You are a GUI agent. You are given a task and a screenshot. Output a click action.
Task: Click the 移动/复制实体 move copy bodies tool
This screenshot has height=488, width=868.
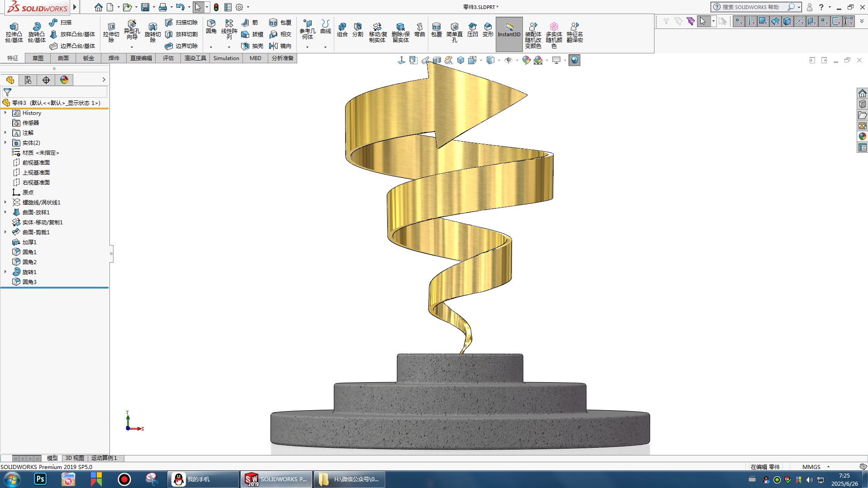377,33
